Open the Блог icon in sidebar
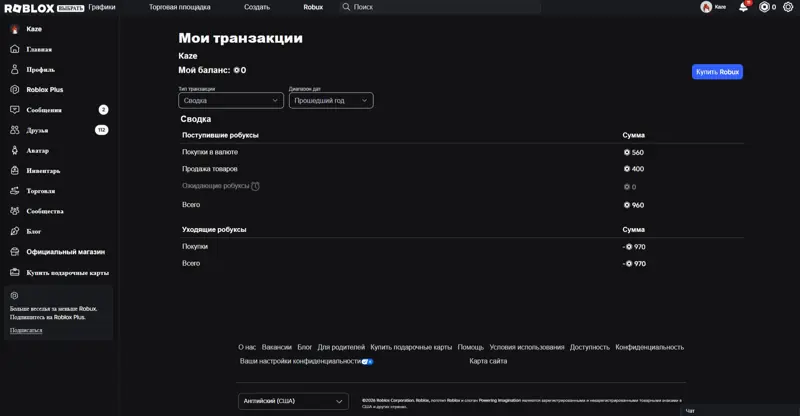800x416 pixels. pyautogui.click(x=15, y=231)
